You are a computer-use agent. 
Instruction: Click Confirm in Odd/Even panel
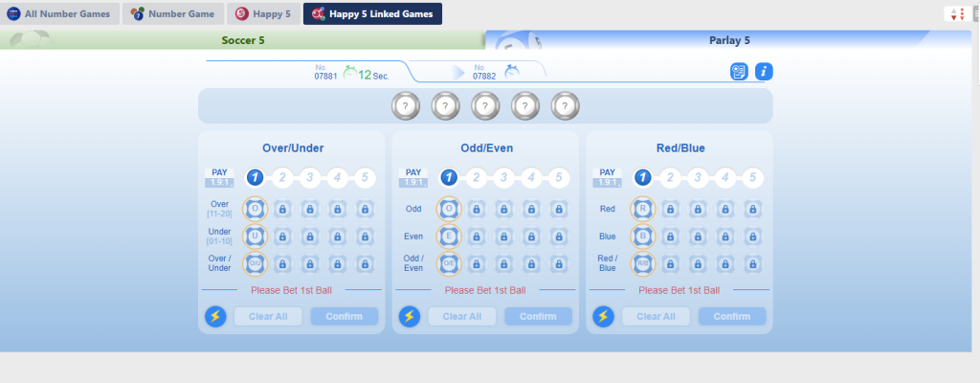(x=538, y=316)
